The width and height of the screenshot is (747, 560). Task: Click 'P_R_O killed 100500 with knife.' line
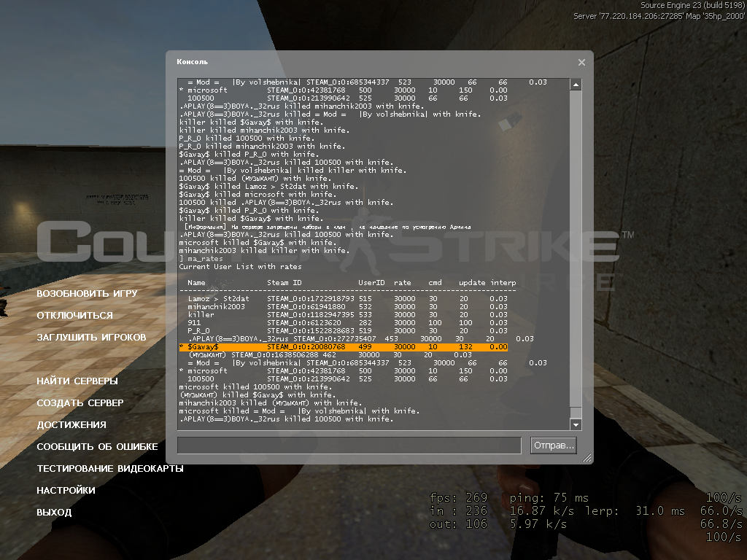click(x=245, y=138)
